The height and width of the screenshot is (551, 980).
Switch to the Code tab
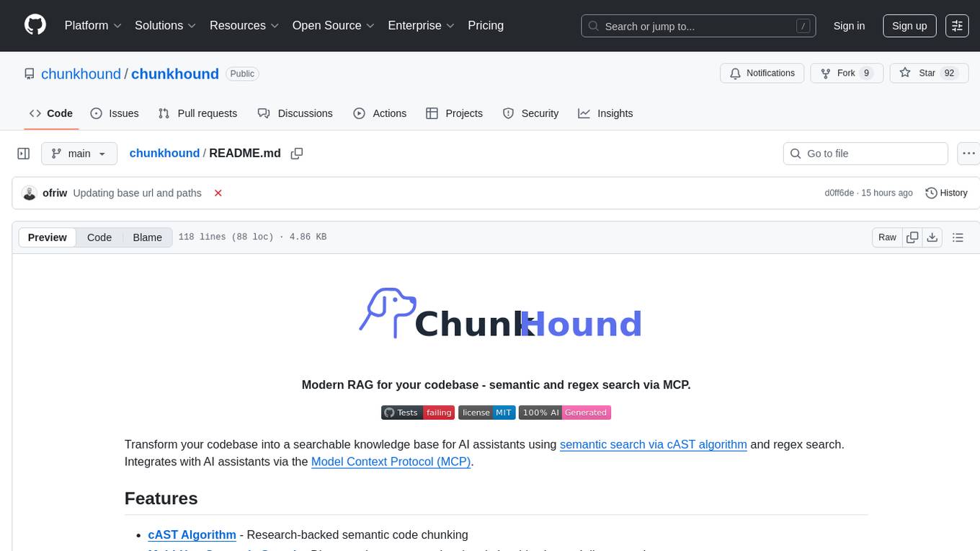click(x=51, y=113)
